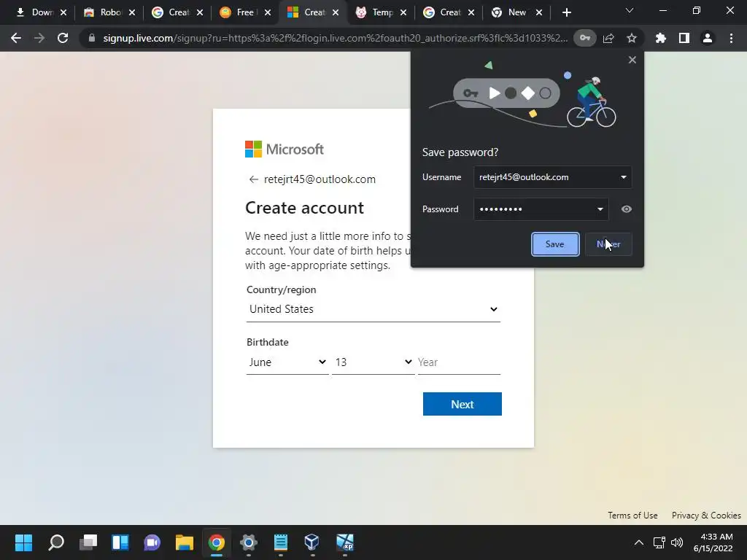Open Task View on the taskbar

click(88, 542)
